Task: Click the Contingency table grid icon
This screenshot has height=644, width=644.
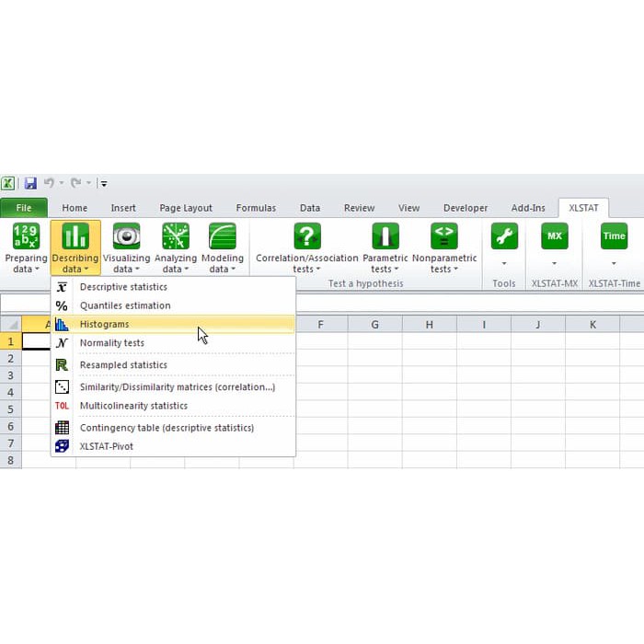Action: click(62, 428)
